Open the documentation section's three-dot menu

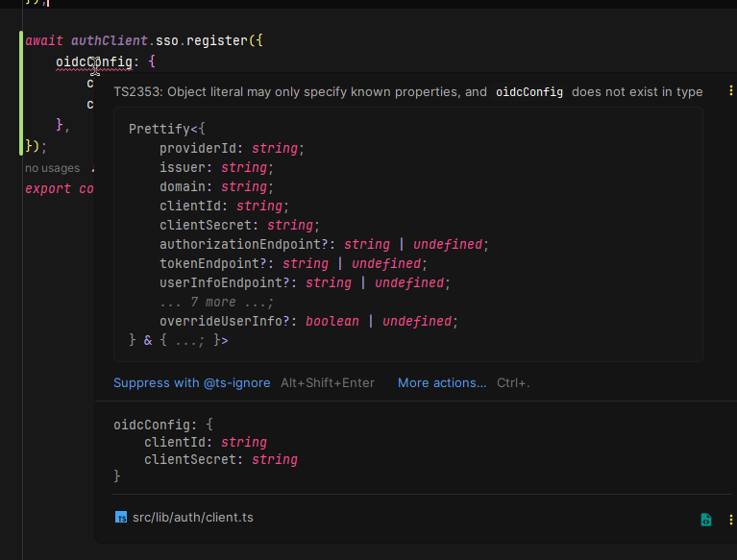(x=730, y=519)
